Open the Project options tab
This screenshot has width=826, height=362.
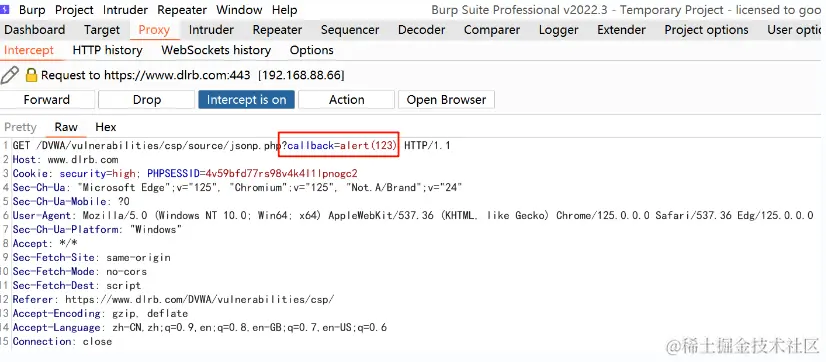click(706, 30)
